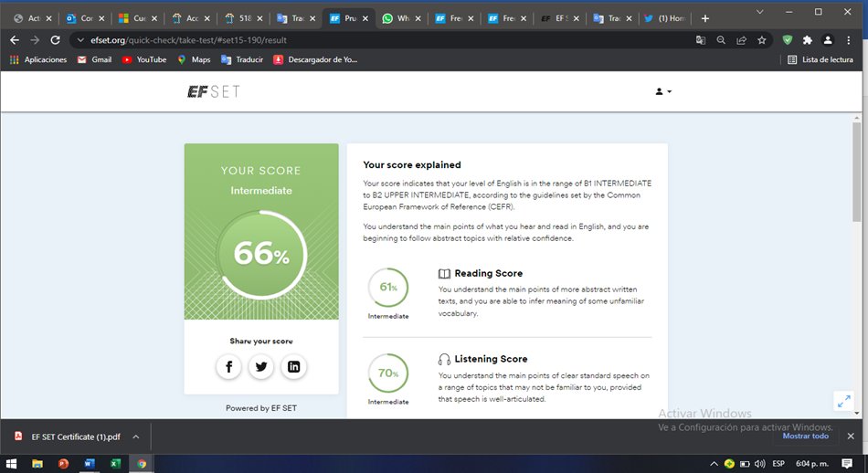Click the Reading Score heading
Image resolution: width=868 pixels, height=473 pixels.
click(x=488, y=273)
